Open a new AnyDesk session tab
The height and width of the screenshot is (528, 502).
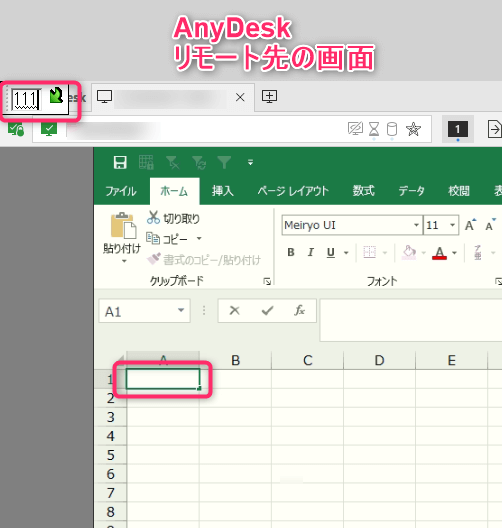click(x=269, y=97)
